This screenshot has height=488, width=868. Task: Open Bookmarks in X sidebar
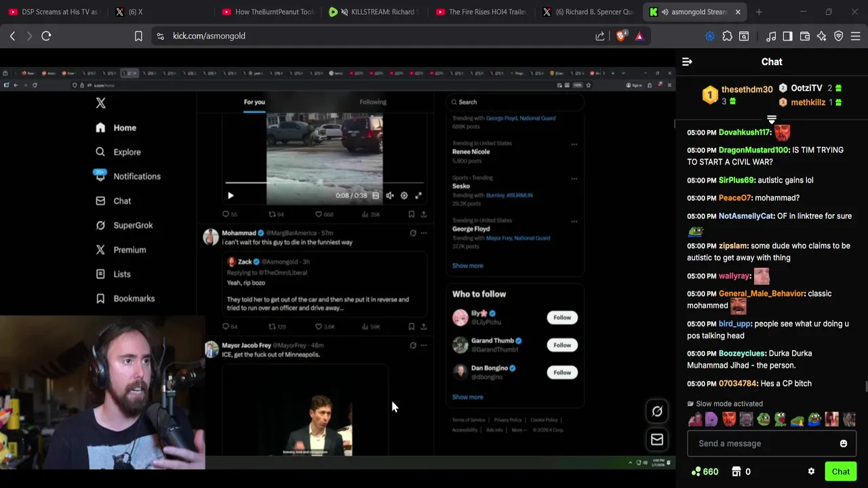coord(125,299)
